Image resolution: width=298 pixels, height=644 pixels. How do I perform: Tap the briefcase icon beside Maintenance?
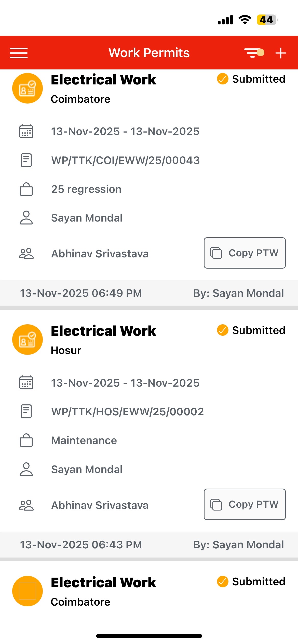[26, 440]
